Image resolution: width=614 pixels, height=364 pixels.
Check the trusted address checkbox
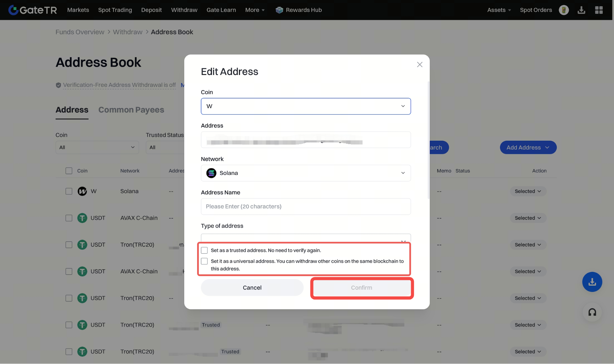point(204,250)
